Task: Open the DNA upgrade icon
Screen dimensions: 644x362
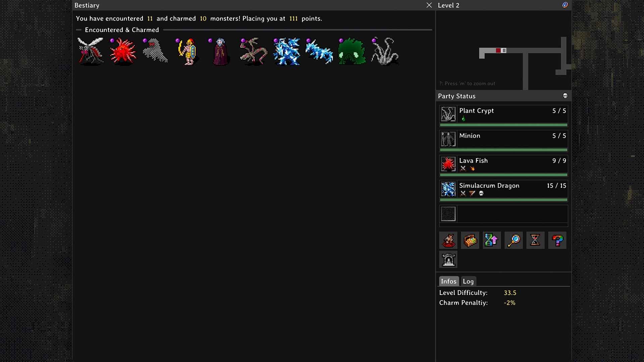Action: 492,240
